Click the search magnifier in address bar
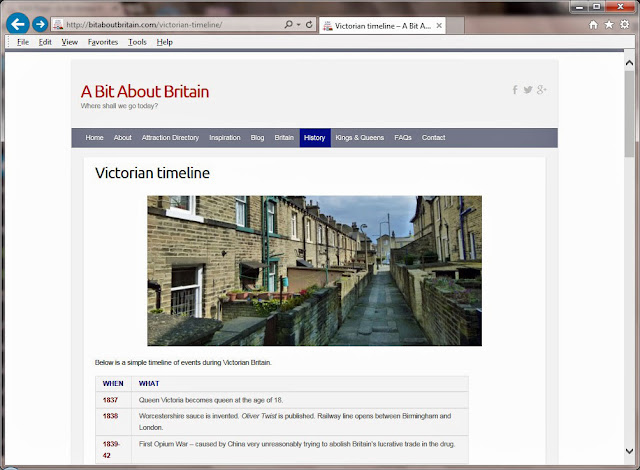Screen dimensions: 640x470 pyautogui.click(x=289, y=24)
